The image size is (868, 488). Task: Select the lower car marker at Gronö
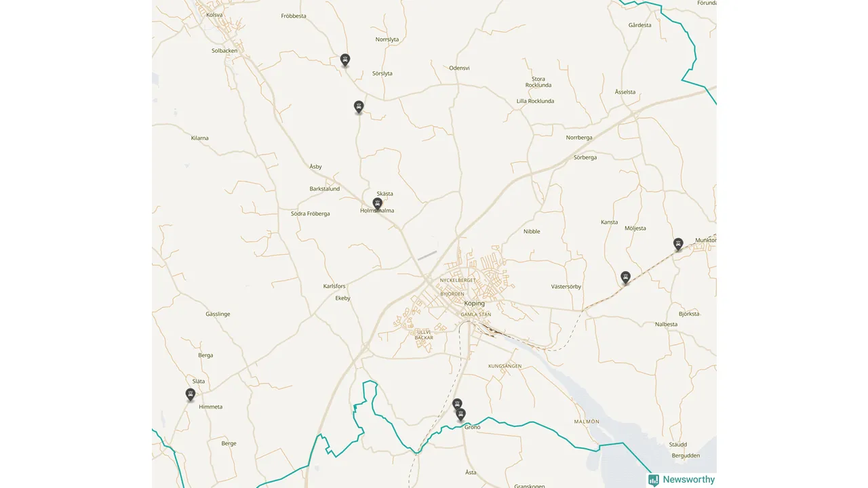(x=460, y=413)
